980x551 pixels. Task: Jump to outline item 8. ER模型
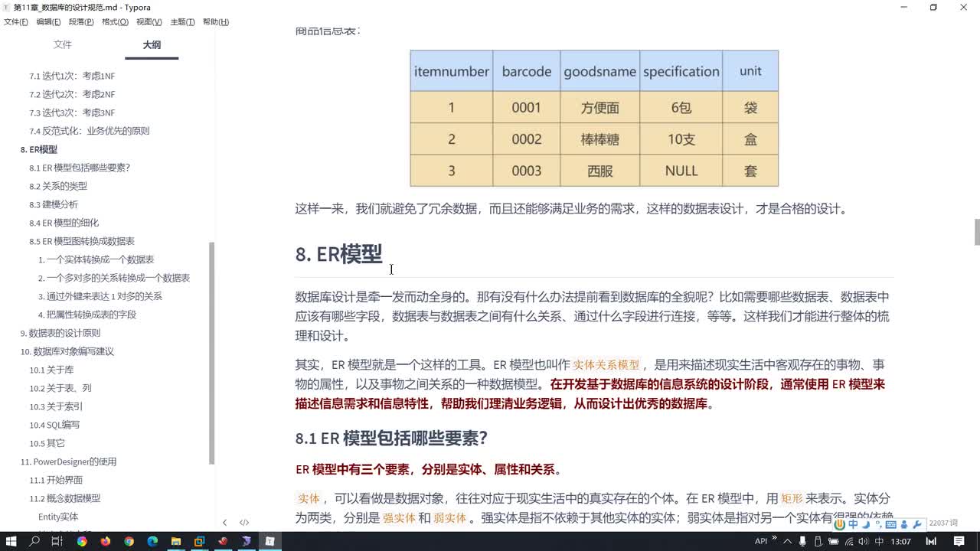click(38, 149)
